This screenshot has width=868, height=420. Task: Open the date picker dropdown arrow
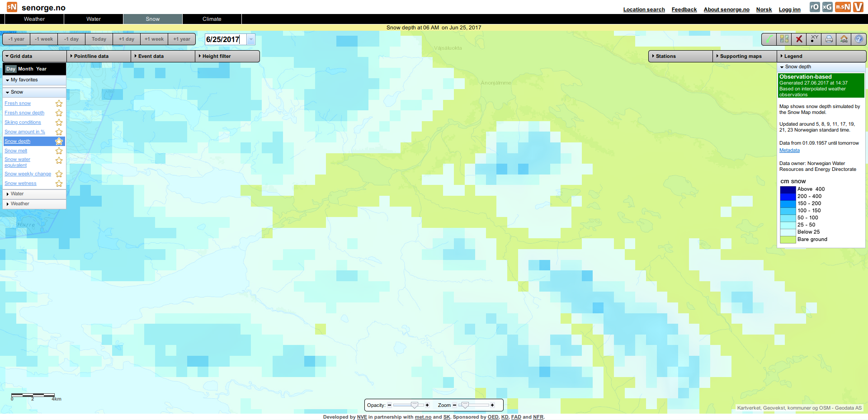[x=251, y=39]
